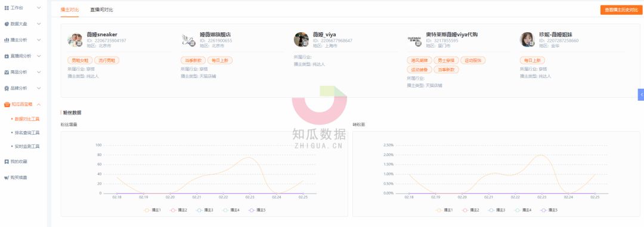This screenshot has height=227, width=644.
Task: Click the 数据大盘 pie chart icon
Action: (x=7, y=24)
